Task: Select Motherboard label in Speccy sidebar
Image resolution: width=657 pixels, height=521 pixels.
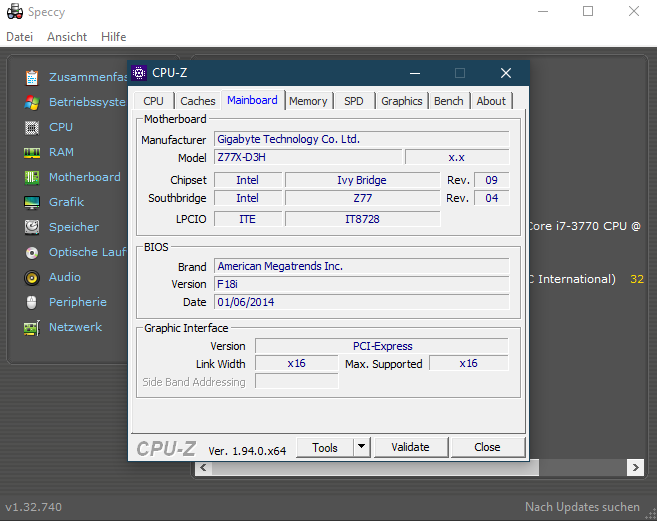Action: (85, 177)
